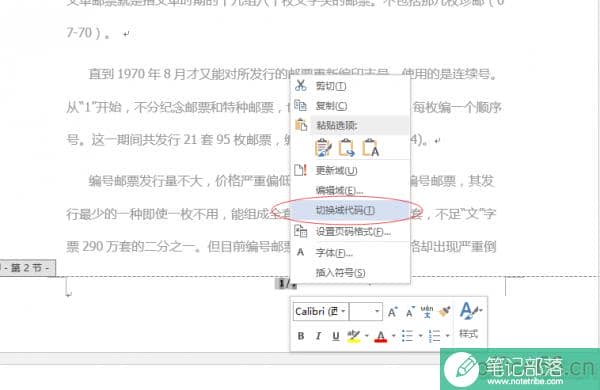Click the Phonetic Guide (wén) icon
The height and width of the screenshot is (390, 600).
427,312
